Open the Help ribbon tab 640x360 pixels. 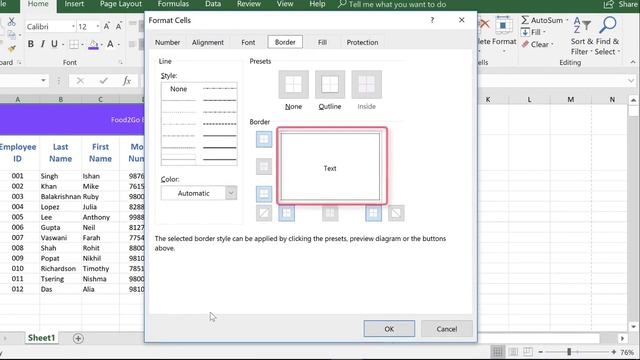[317, 4]
